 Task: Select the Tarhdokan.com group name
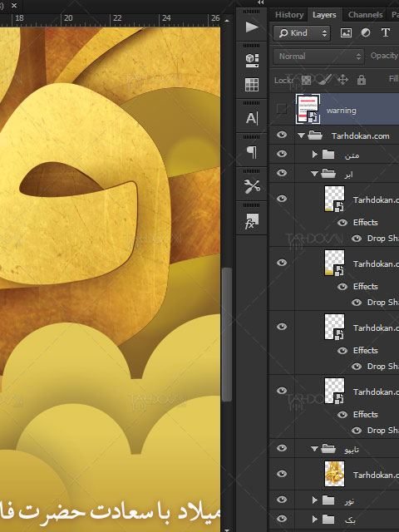pyautogui.click(x=360, y=136)
